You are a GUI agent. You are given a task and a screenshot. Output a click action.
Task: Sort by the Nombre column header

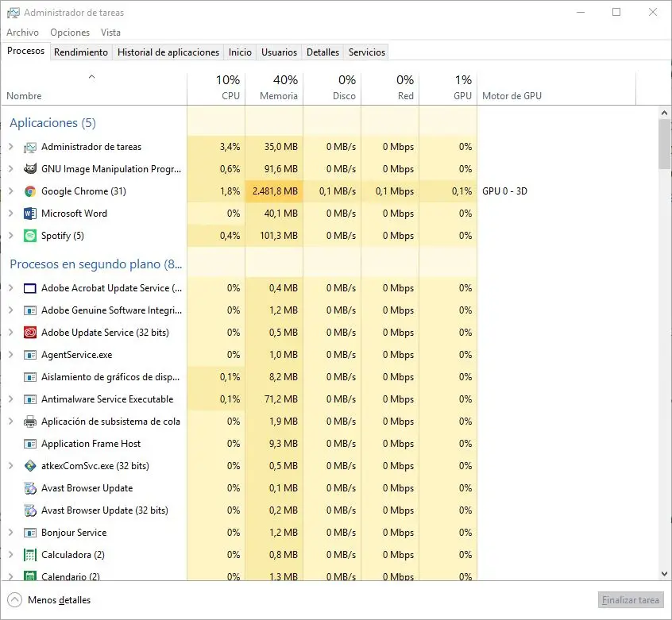[95, 88]
